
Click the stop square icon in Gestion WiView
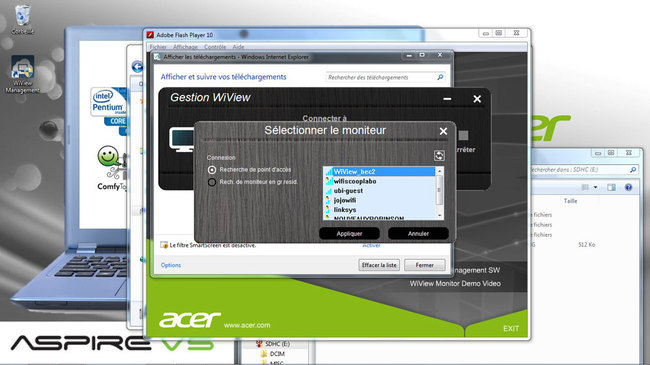click(x=463, y=136)
